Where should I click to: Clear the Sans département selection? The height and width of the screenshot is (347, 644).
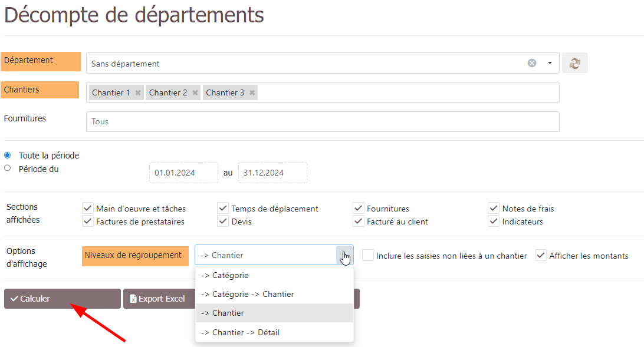[532, 63]
